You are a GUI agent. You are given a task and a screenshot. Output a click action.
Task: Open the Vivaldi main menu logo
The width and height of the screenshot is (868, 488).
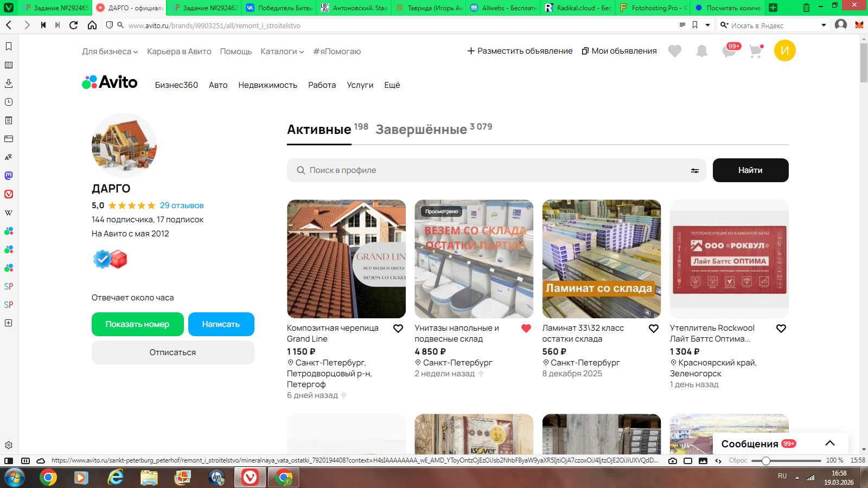9,8
